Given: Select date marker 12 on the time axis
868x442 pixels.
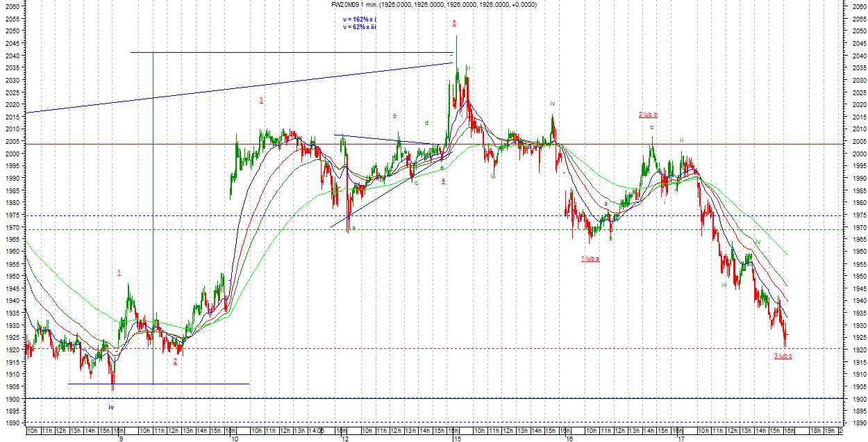Looking at the screenshot, I should point(344,439).
